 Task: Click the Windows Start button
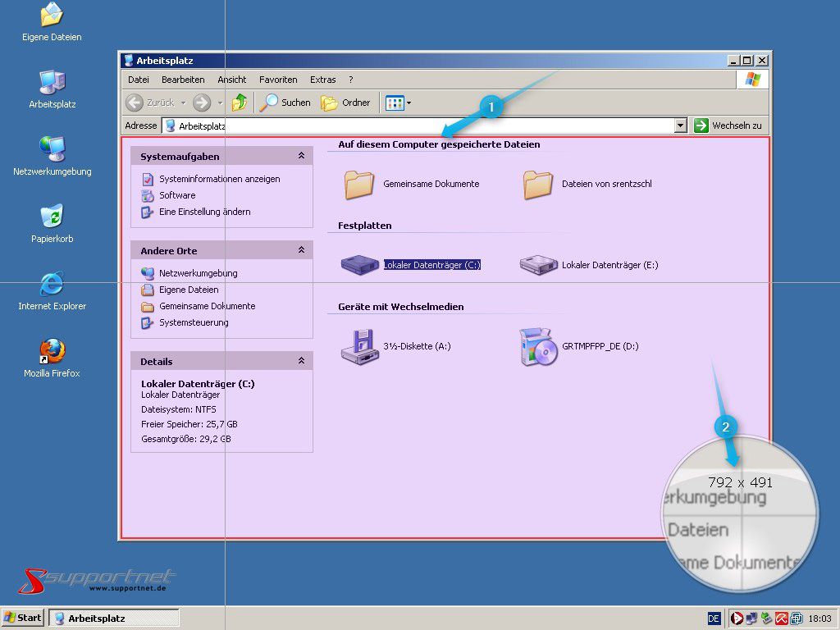pos(23,618)
